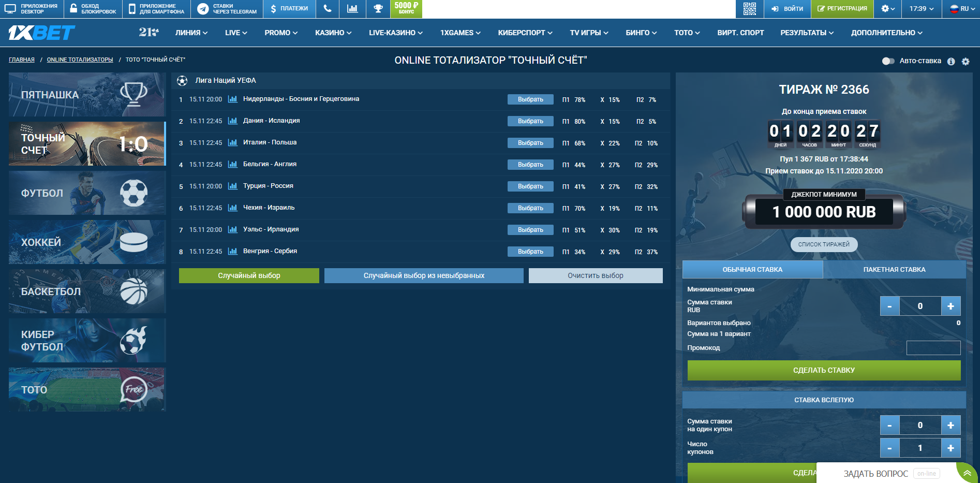
Task: Increase Число купонов with plus
Action: pyautogui.click(x=951, y=448)
